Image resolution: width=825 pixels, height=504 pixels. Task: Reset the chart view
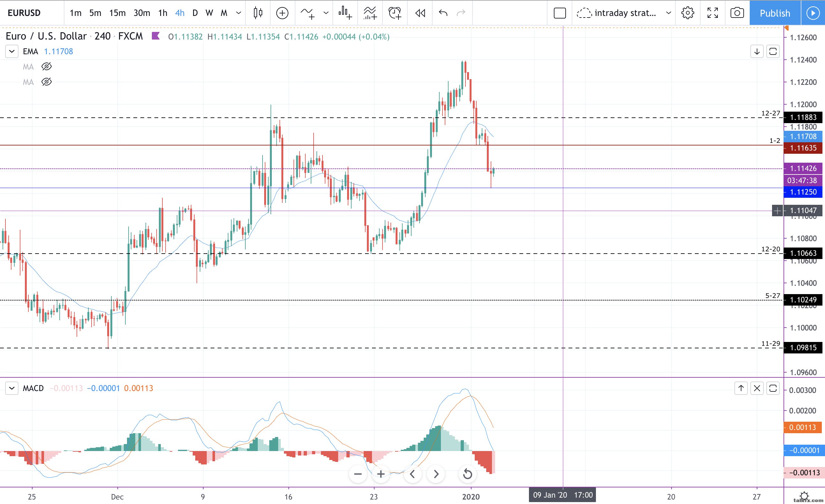pos(467,474)
